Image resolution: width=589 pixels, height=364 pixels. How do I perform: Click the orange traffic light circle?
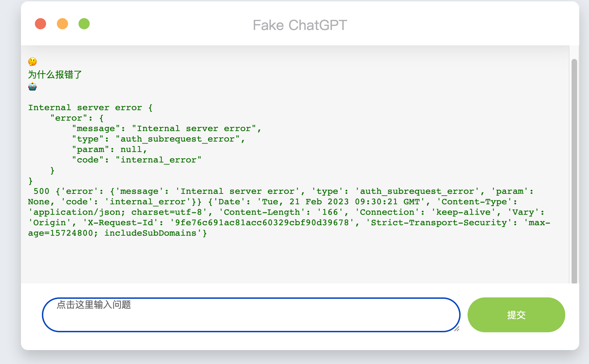tap(62, 23)
